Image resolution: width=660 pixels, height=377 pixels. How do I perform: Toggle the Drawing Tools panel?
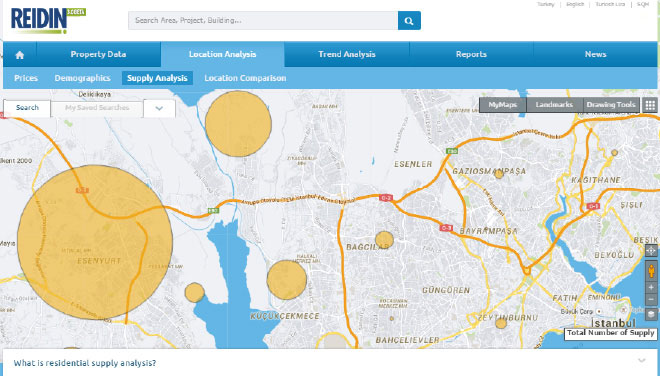point(611,105)
